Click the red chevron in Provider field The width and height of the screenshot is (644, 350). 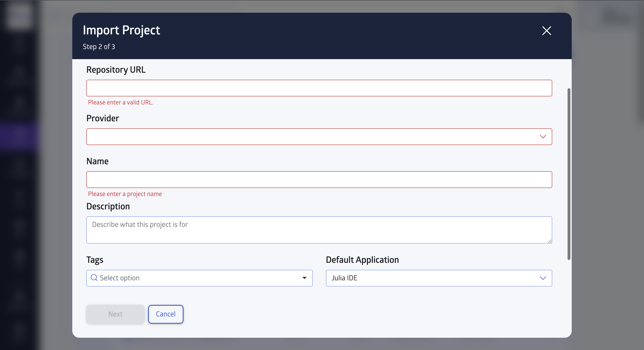tap(543, 136)
